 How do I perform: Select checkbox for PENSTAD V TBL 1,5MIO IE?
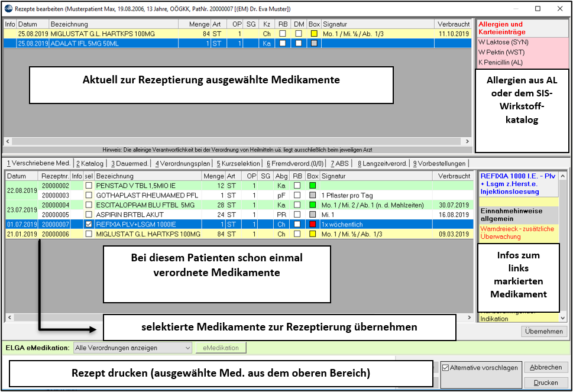point(89,186)
